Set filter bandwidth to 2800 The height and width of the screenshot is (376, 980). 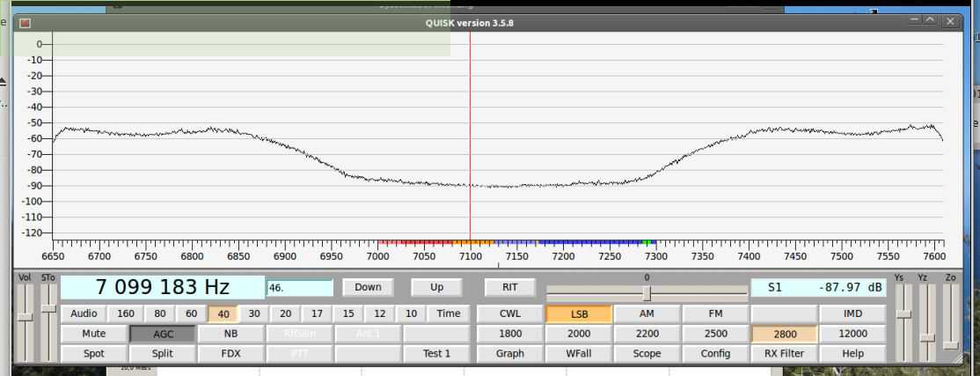coord(784,334)
